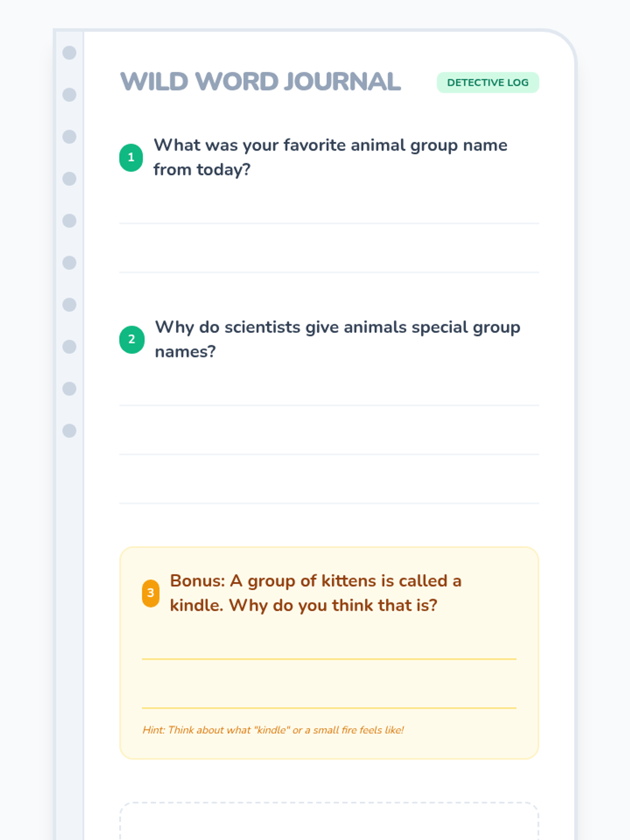Click second answer line under question 2
The image size is (630, 840).
tap(329, 454)
